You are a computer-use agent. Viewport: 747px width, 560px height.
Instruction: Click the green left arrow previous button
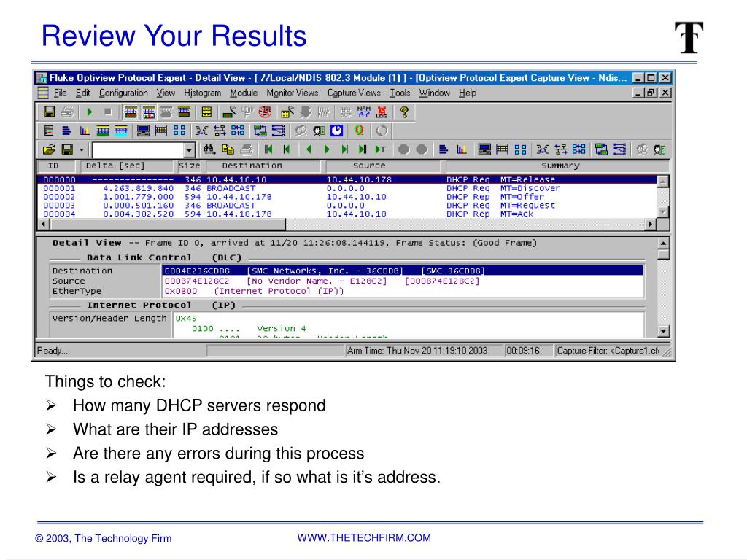309,150
